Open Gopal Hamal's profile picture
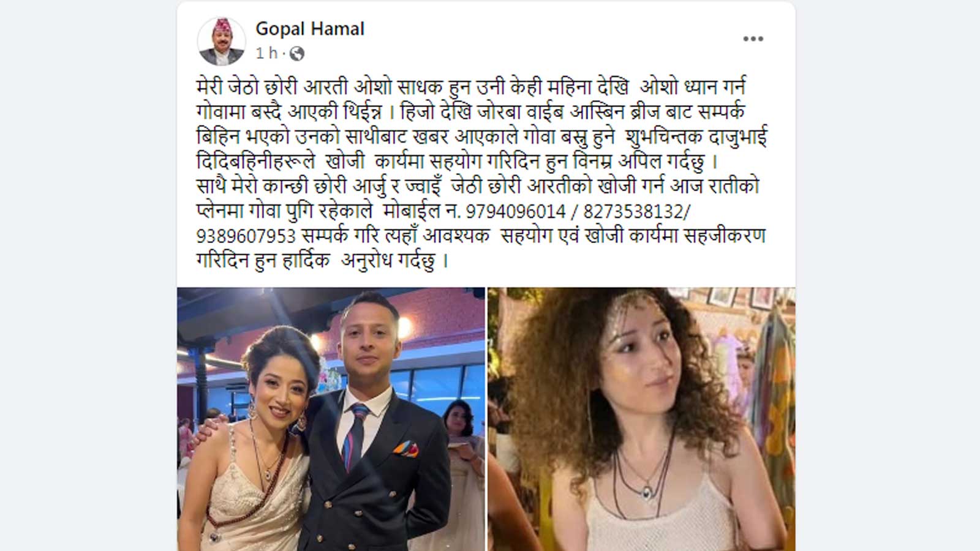980x551 pixels. click(221, 41)
